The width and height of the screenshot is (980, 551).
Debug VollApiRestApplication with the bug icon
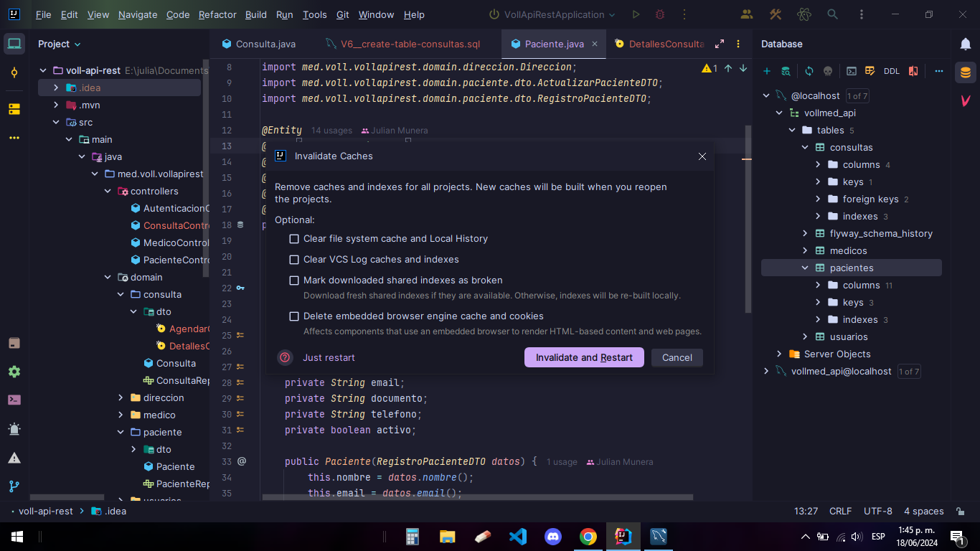(x=660, y=14)
